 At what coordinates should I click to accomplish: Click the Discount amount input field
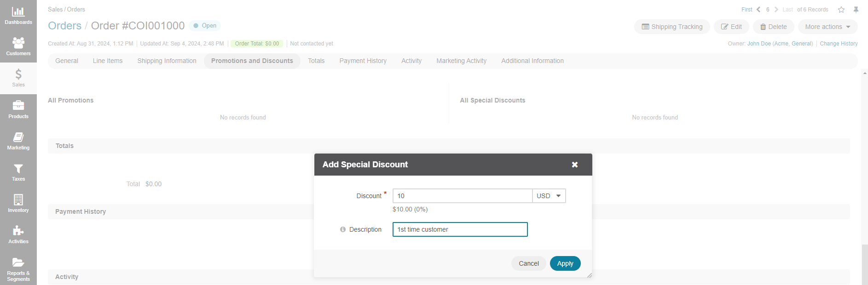pyautogui.click(x=462, y=196)
